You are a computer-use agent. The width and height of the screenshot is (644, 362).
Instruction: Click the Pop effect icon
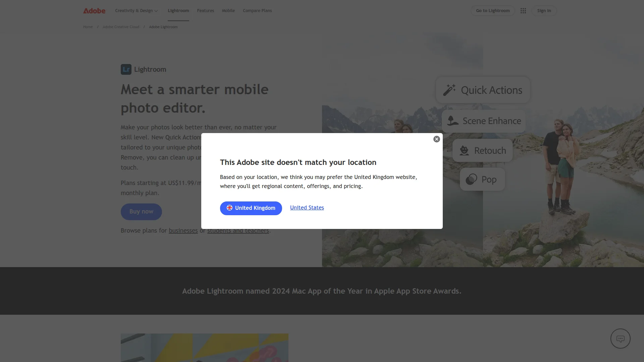[x=471, y=179]
